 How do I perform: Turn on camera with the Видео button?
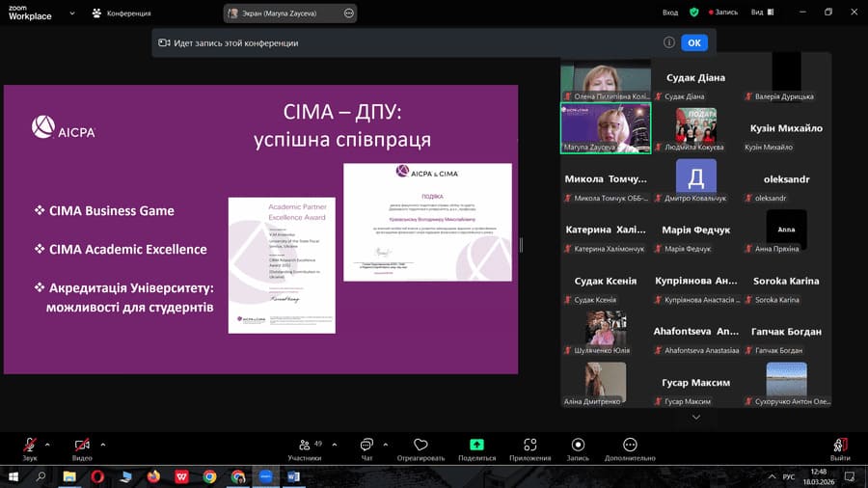pos(82,449)
